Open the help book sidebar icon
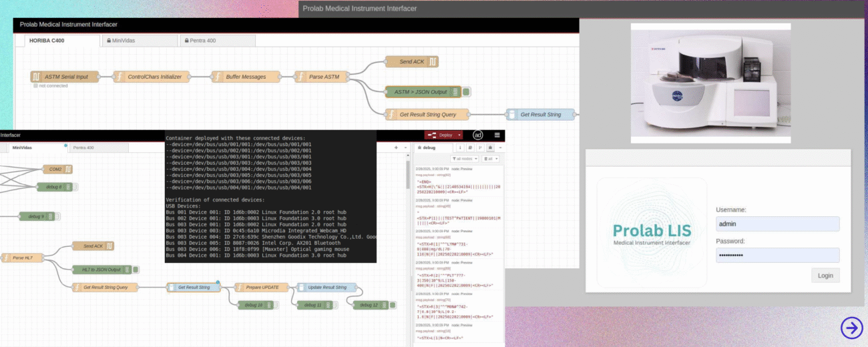868x347 pixels. click(470, 147)
